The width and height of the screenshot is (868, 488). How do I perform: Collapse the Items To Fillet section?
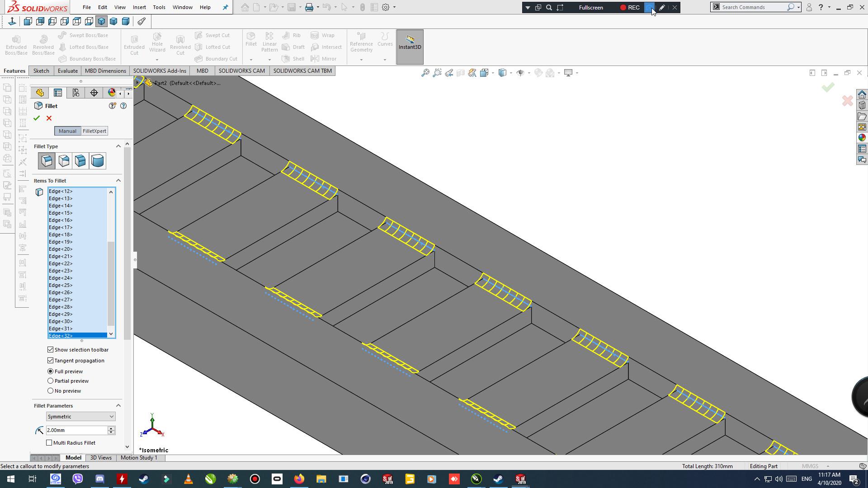118,181
